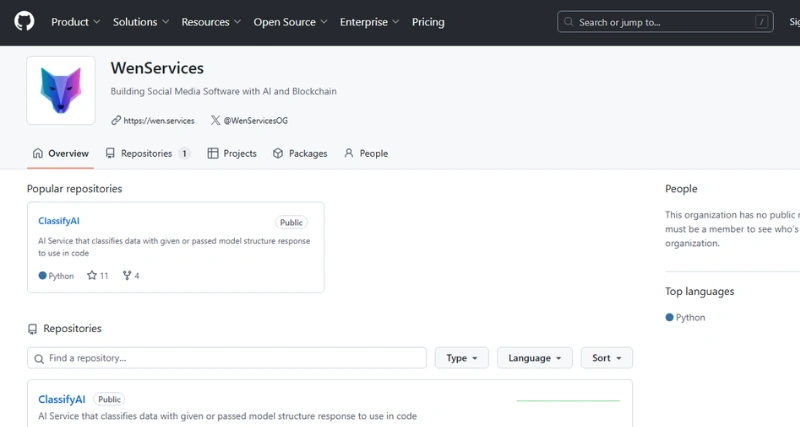Expand the Resources menu
The width and height of the screenshot is (800, 427).
pyautogui.click(x=211, y=22)
